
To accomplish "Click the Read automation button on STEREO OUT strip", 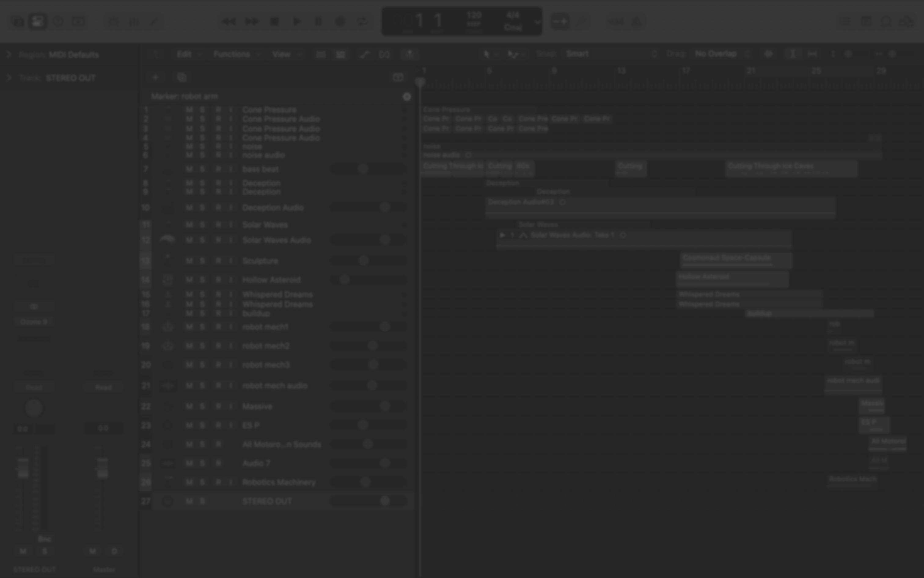I will click(34, 388).
